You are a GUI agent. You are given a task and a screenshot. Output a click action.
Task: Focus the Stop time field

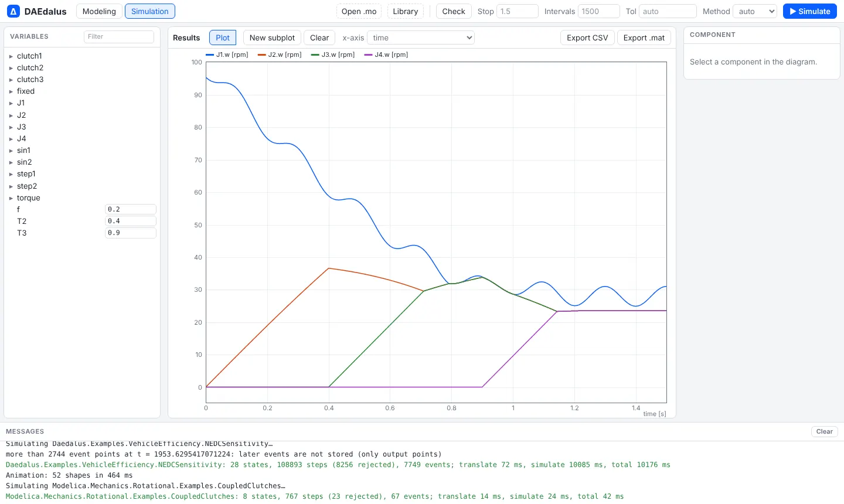pyautogui.click(x=517, y=11)
